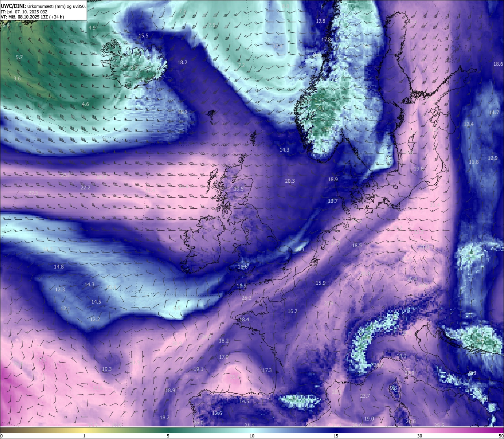The width and height of the screenshot is (504, 439).
Task: Click the 19.1 map value
Action: coord(198,369)
